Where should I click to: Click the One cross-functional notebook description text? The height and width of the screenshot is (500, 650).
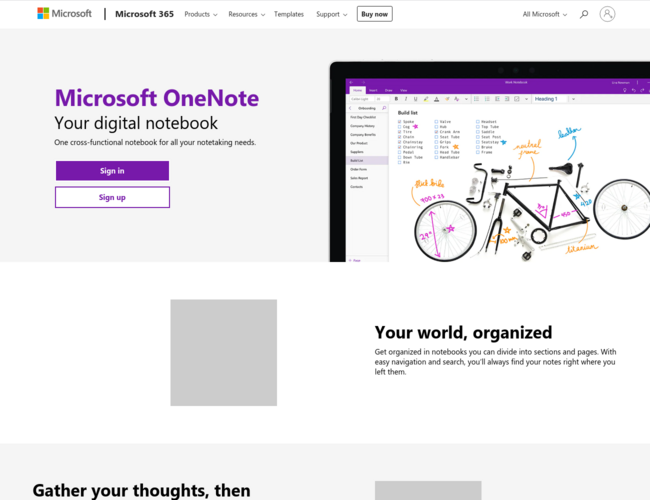pos(155,142)
